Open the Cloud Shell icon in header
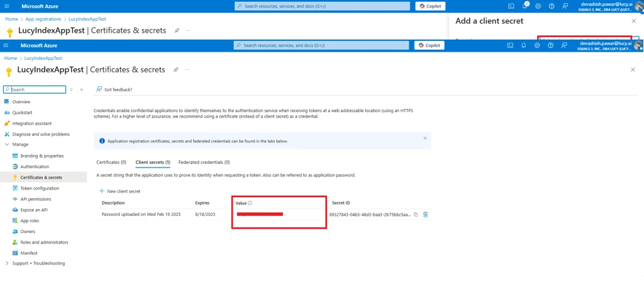 click(510, 45)
